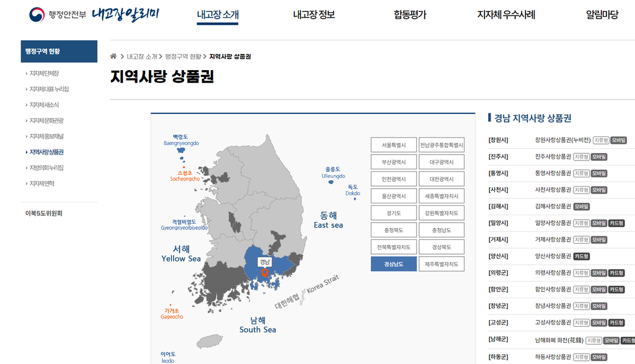Choose 울산광역시 region button
635x364 pixels.
(394, 196)
